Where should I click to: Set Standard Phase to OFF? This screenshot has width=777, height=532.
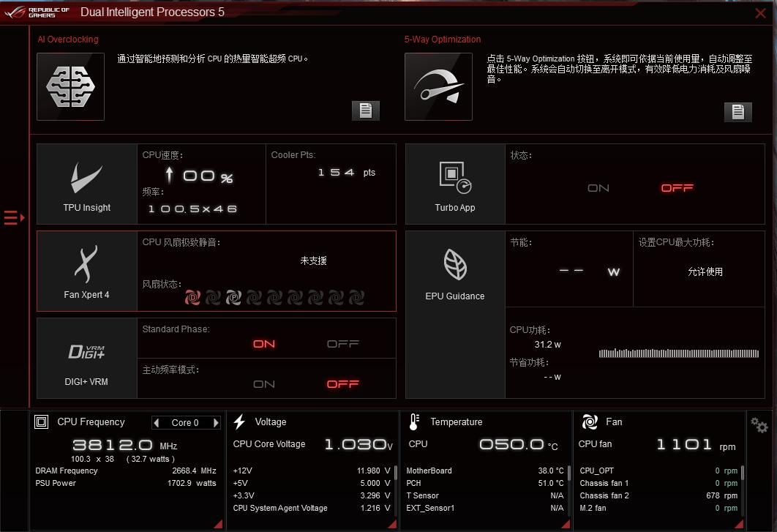click(343, 344)
